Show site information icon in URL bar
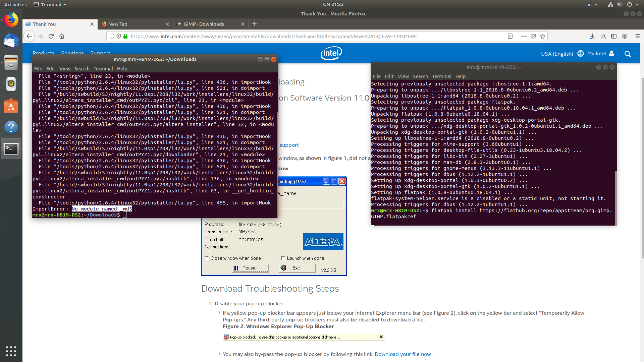The height and width of the screenshot is (362, 644). coord(112,36)
